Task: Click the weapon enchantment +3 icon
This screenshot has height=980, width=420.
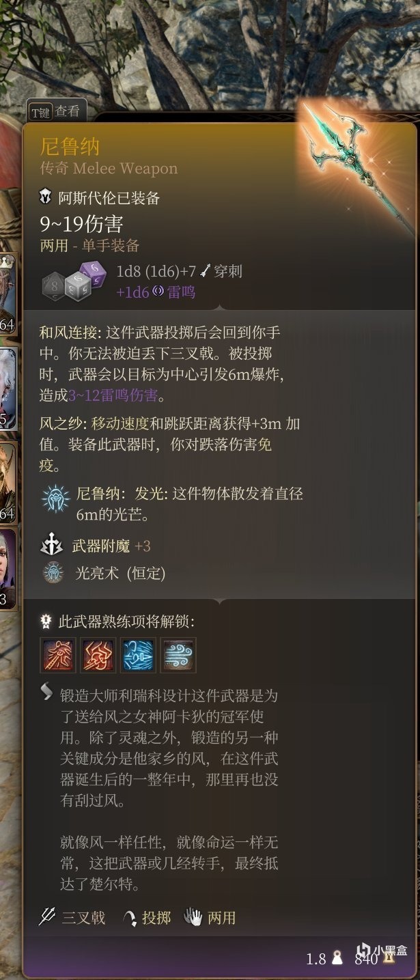Action: coord(52,546)
